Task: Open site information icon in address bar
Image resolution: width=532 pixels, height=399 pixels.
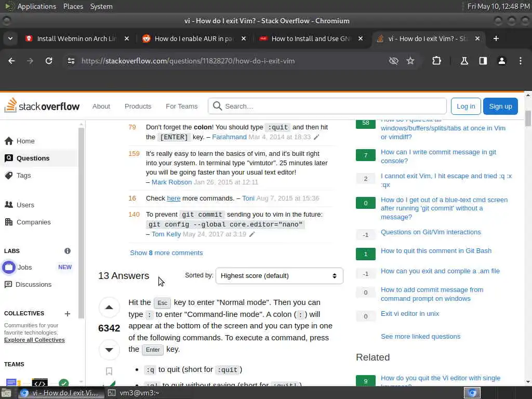Action: point(71,61)
